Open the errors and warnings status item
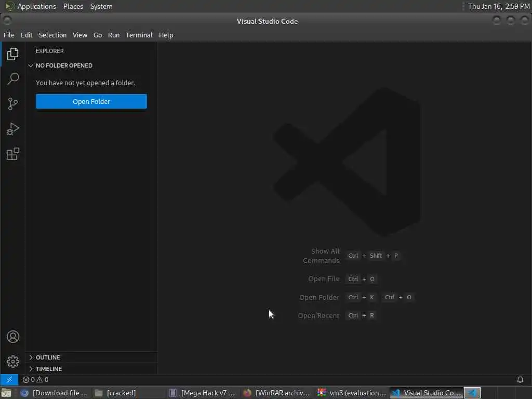The height and width of the screenshot is (399, 532). (x=36, y=380)
